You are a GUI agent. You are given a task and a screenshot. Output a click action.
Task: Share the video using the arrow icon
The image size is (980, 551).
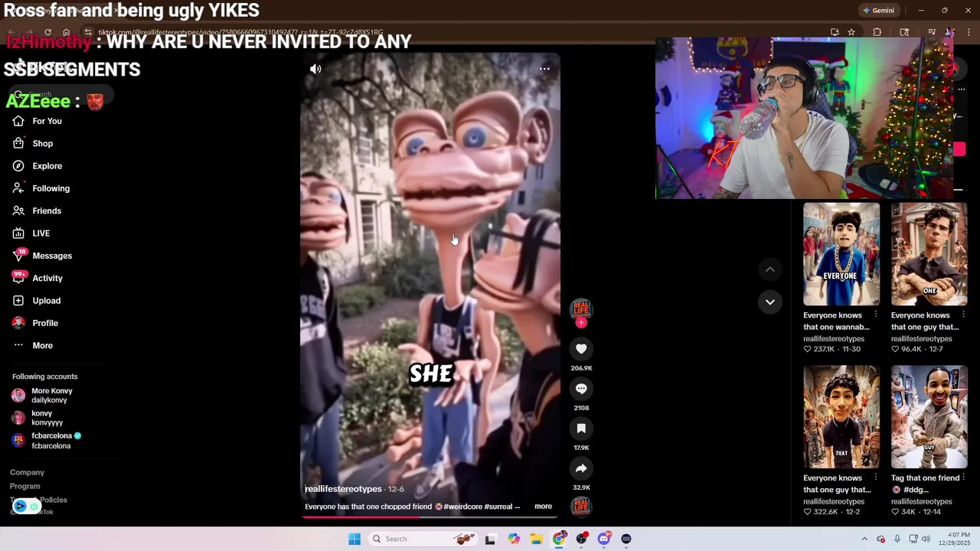pyautogui.click(x=581, y=468)
